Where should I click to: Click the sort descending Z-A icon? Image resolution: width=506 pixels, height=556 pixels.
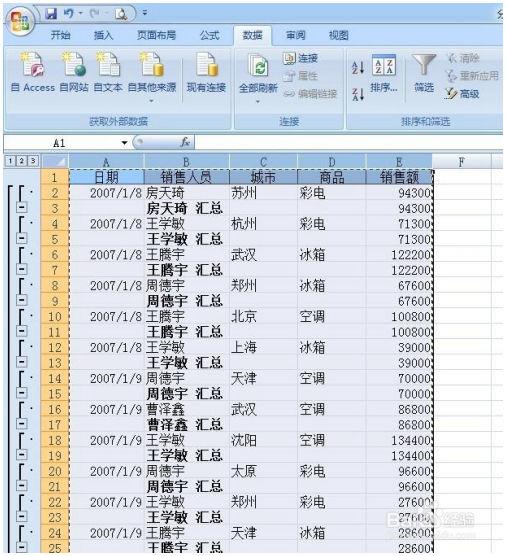tap(358, 94)
